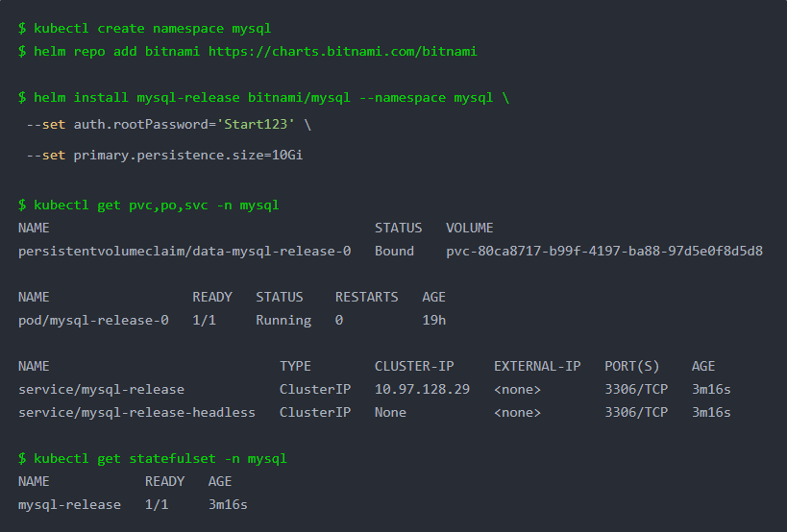The height and width of the screenshot is (532, 787).
Task: Click the 19h pod age value
Action: pyautogui.click(x=433, y=321)
